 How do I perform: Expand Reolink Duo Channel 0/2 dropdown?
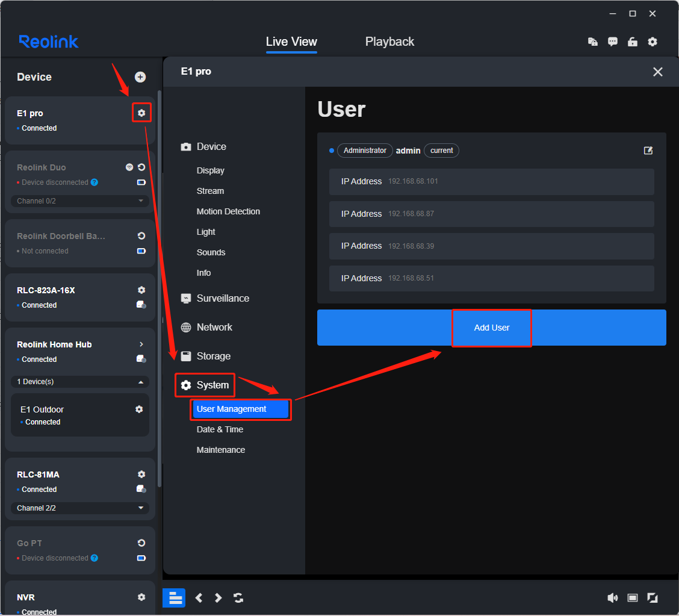tap(80, 201)
